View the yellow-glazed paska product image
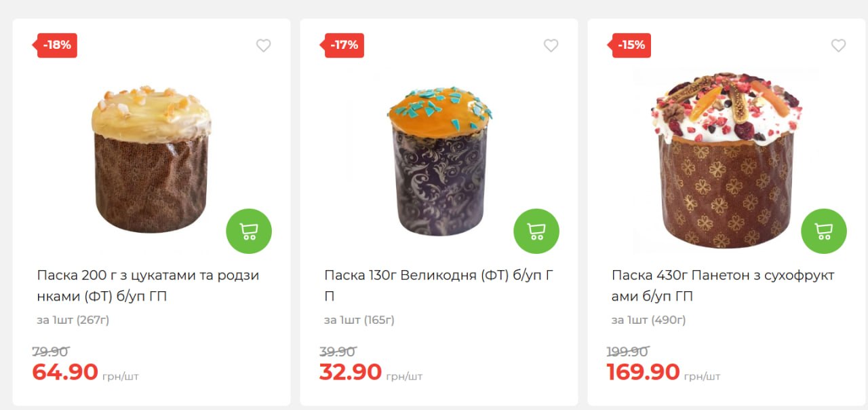This screenshot has width=868, height=410. [x=151, y=160]
